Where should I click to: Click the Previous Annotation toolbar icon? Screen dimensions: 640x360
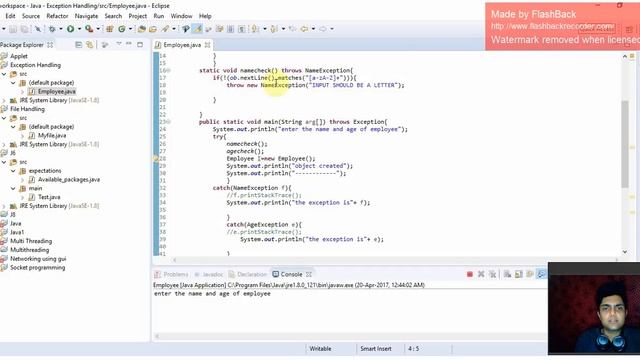click(x=274, y=29)
